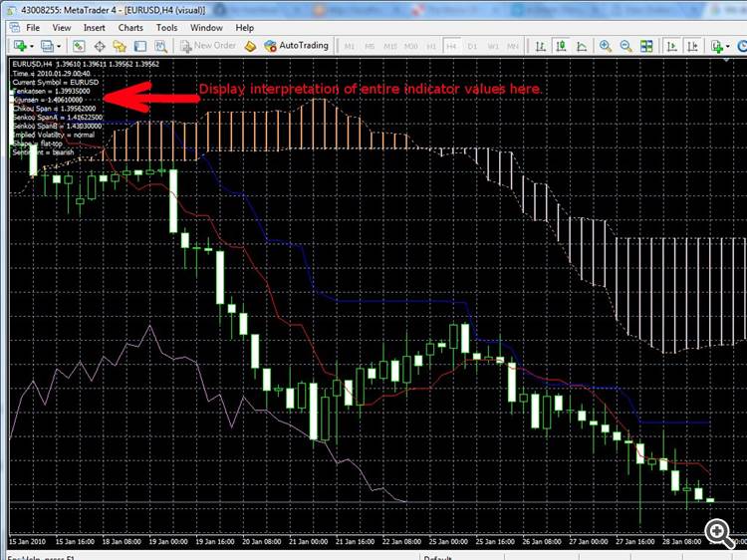
Task: Click the New Chart icon
Action: [20, 46]
